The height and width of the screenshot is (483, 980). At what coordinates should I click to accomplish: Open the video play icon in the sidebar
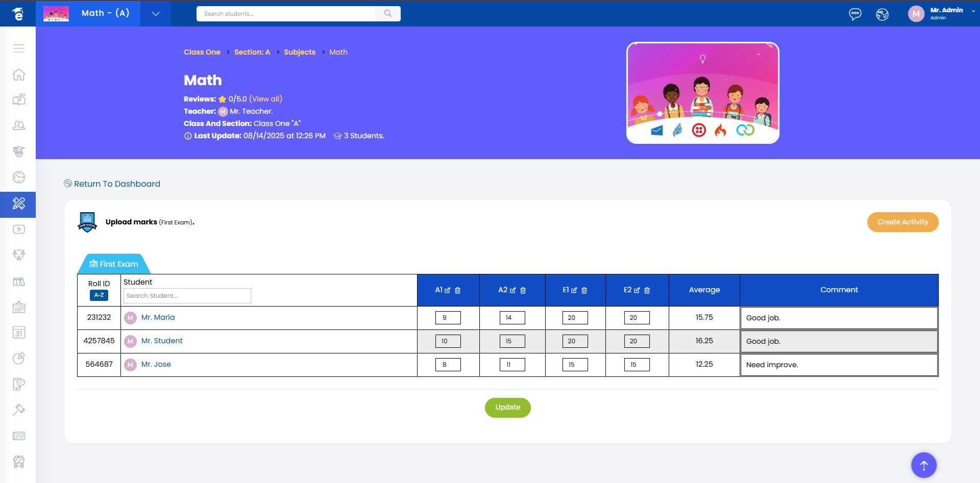coord(19,230)
